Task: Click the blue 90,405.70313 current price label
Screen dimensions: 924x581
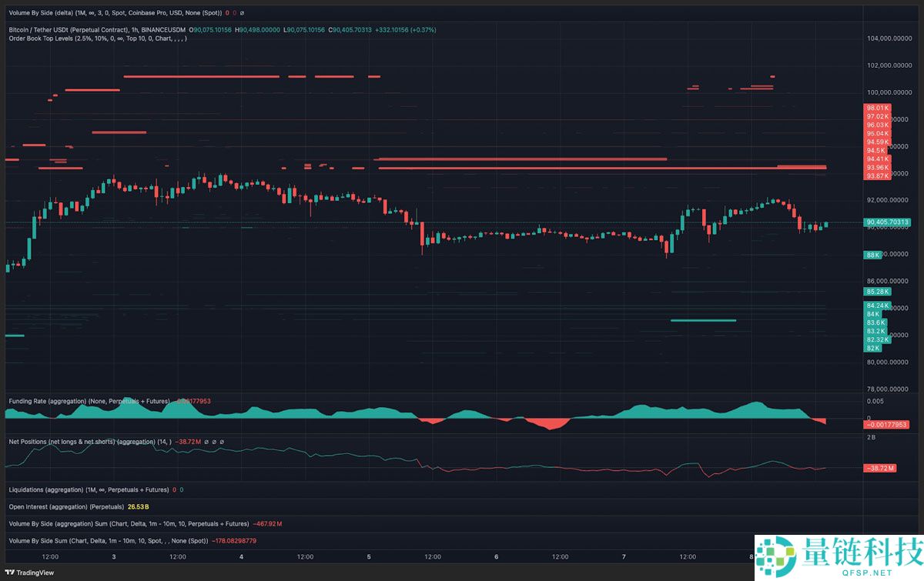Action: coord(887,222)
